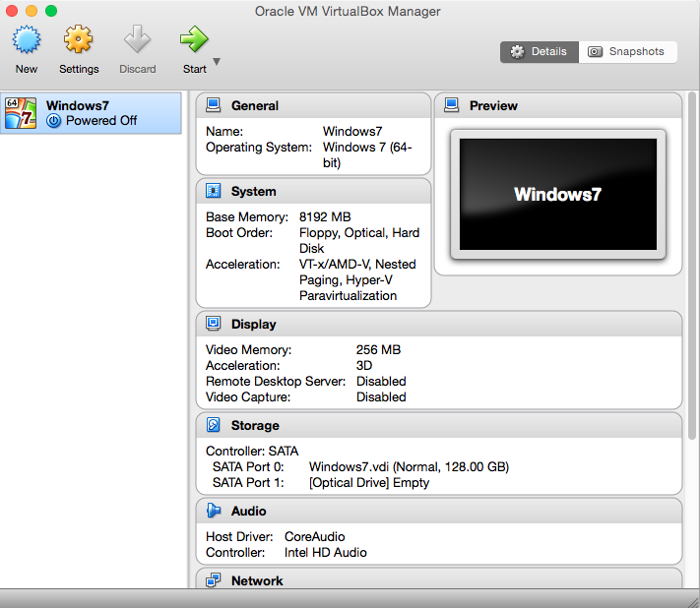Select the Windows7 virtual machine entry
This screenshot has width=700, height=608.
[x=91, y=113]
